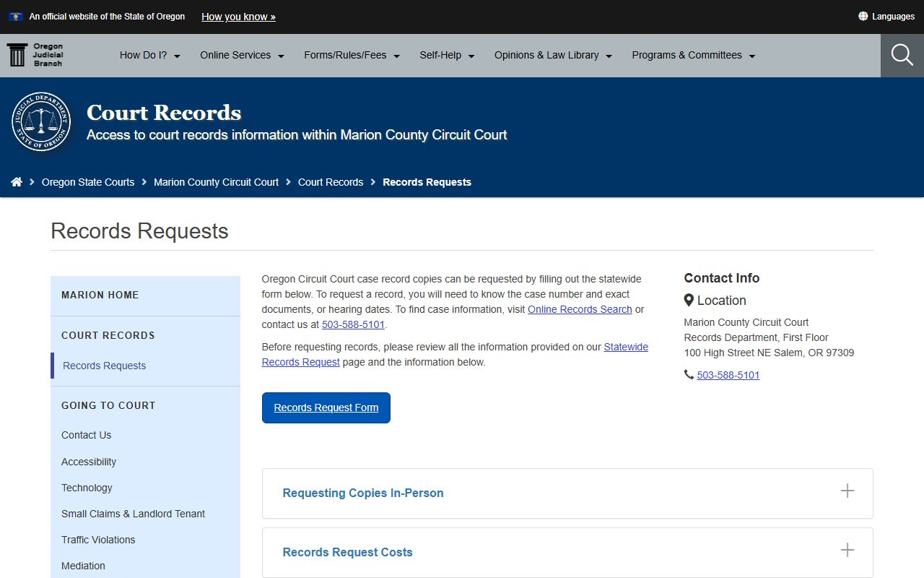Click the phone icon in Contact Info
924x578 pixels.
pos(689,375)
